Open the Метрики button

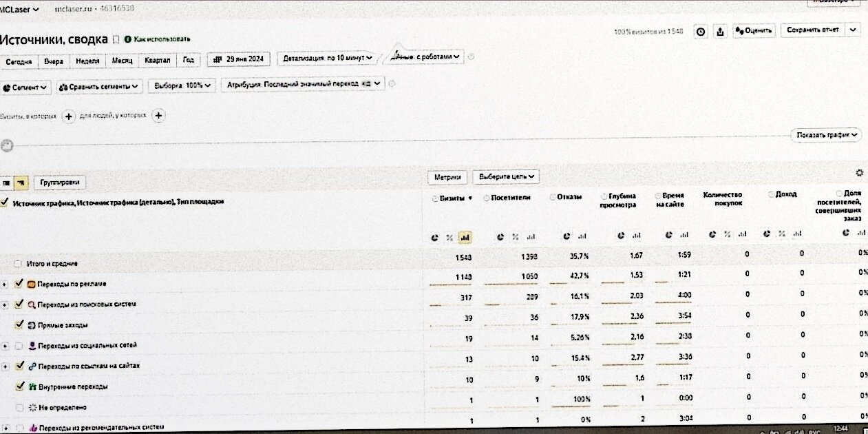pos(447,177)
